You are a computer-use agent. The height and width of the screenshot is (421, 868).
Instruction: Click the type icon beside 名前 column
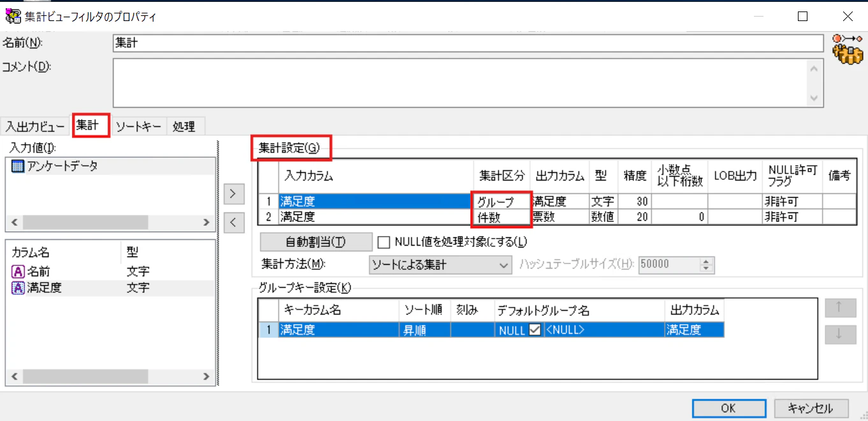click(18, 272)
